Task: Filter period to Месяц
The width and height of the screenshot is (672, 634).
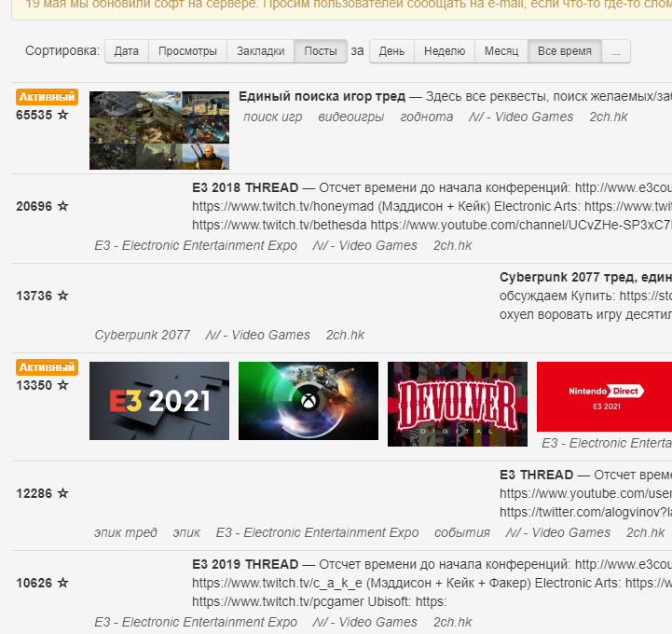Action: click(x=501, y=51)
